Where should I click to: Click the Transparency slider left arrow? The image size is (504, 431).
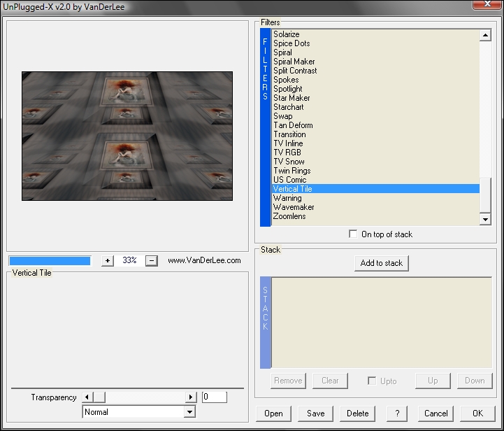(87, 397)
